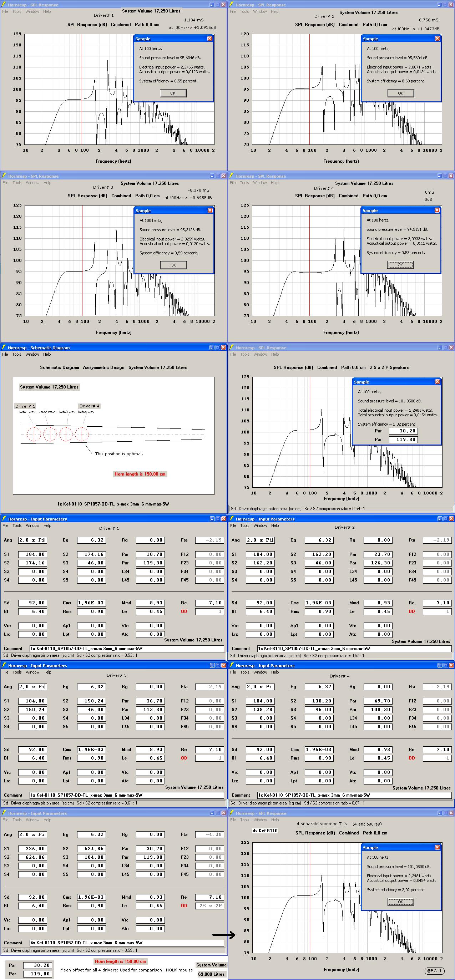Image resolution: width=455 pixels, height=980 pixels.
Task: Click the Re field in Driver# 4 Input Parameters
Action: 437,750
